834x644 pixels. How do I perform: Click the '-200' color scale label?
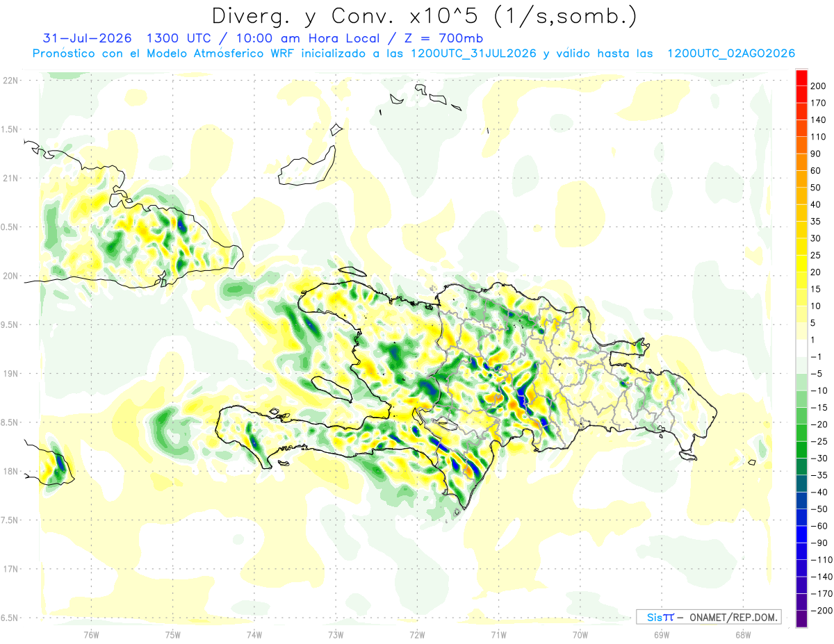pos(821,611)
